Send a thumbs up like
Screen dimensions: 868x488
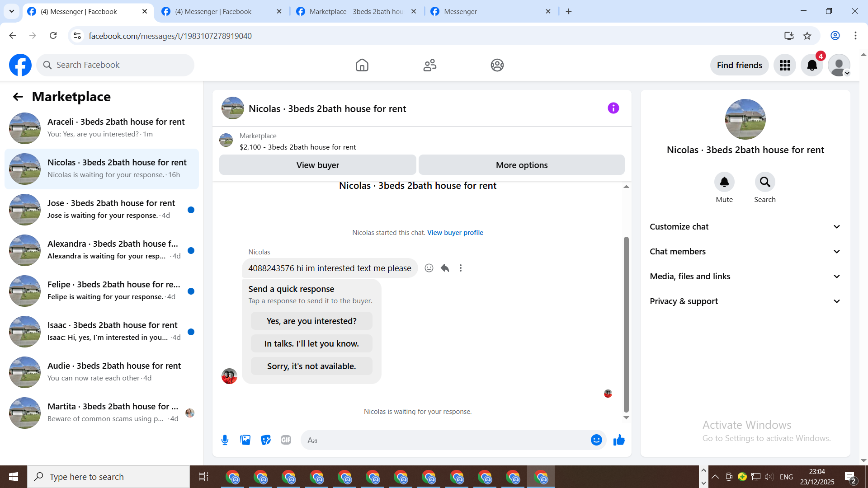(x=619, y=440)
